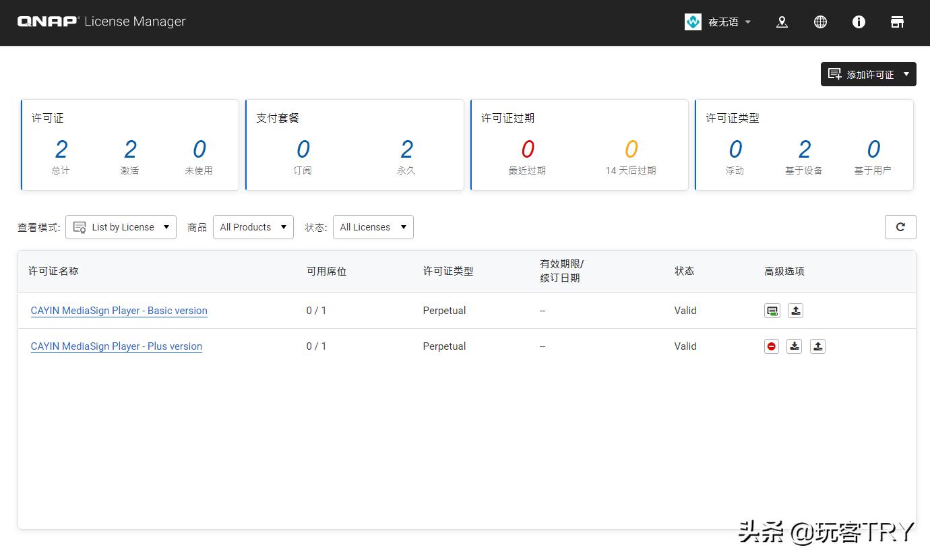
Task: Open the language globe icon
Action: pyautogui.click(x=820, y=22)
